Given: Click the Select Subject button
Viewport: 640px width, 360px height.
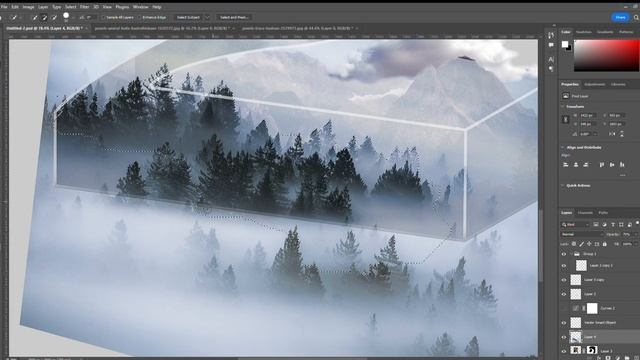Looking at the screenshot, I should [x=188, y=18].
